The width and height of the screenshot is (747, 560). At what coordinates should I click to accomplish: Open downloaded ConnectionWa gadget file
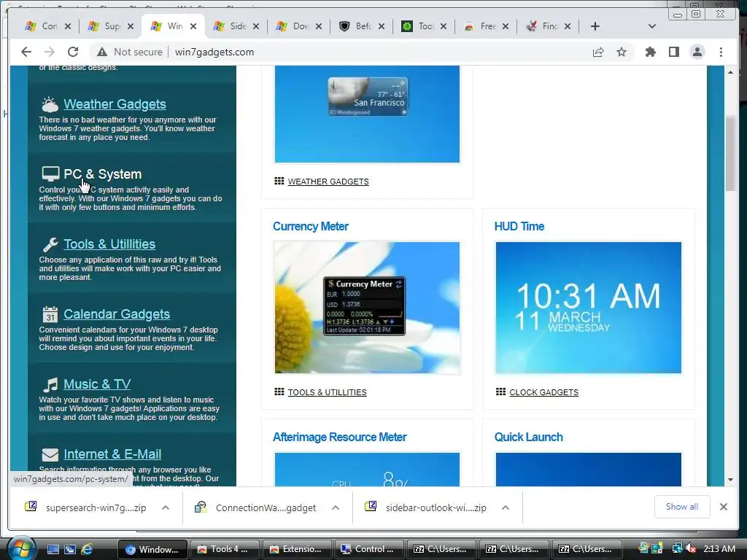(256, 507)
